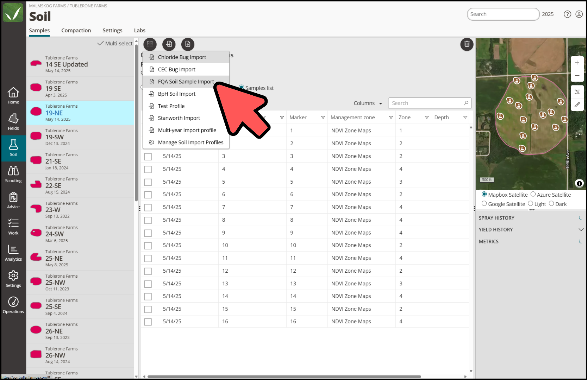The height and width of the screenshot is (380, 588).
Task: Select field 14 SE Updated
Action: tap(80, 64)
